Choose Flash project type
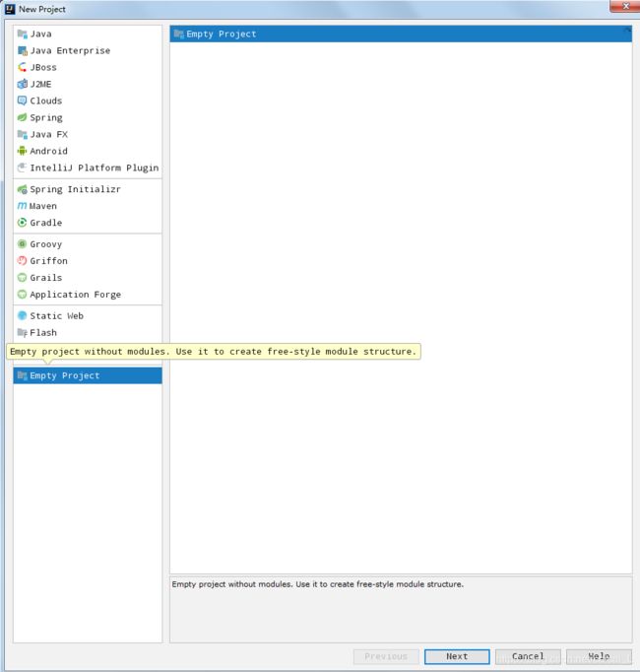Viewport: 640px width, 672px height. [x=88, y=332]
